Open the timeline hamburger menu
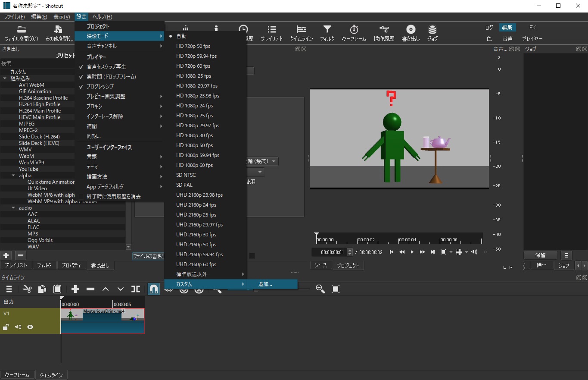This screenshot has width=588, height=380. click(x=9, y=289)
